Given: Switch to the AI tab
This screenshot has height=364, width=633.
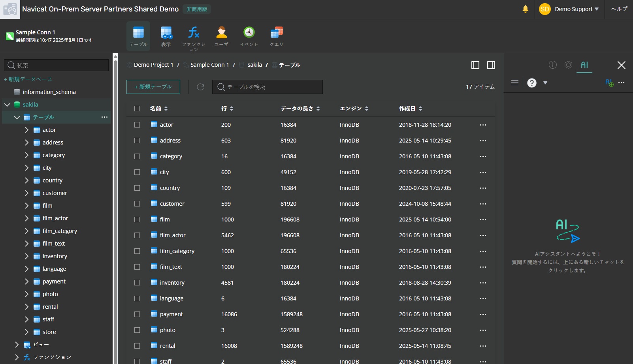Looking at the screenshot, I should pyautogui.click(x=584, y=65).
